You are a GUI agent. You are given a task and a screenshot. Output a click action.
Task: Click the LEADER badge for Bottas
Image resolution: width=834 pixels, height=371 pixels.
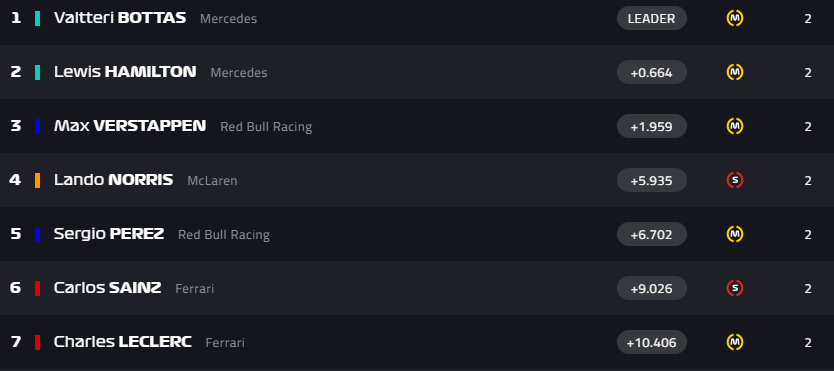(x=652, y=19)
